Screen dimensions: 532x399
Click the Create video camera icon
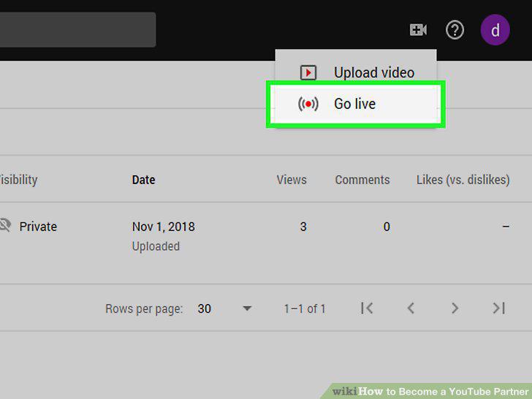tap(418, 30)
